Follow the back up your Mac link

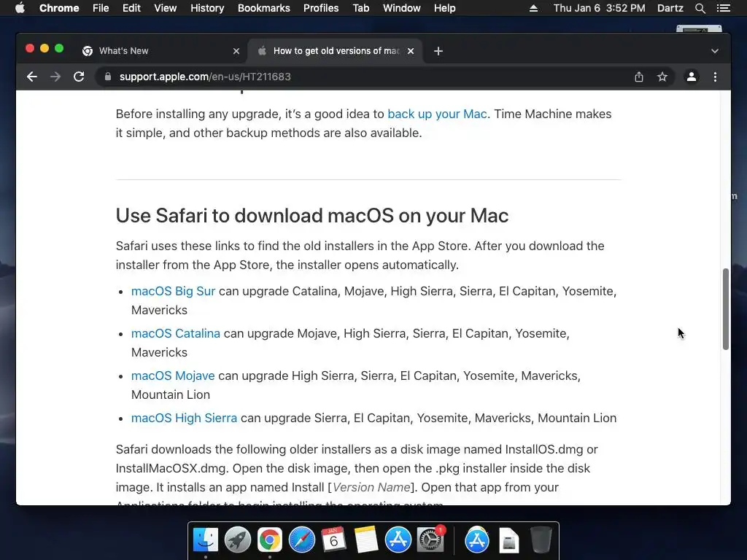tap(437, 114)
